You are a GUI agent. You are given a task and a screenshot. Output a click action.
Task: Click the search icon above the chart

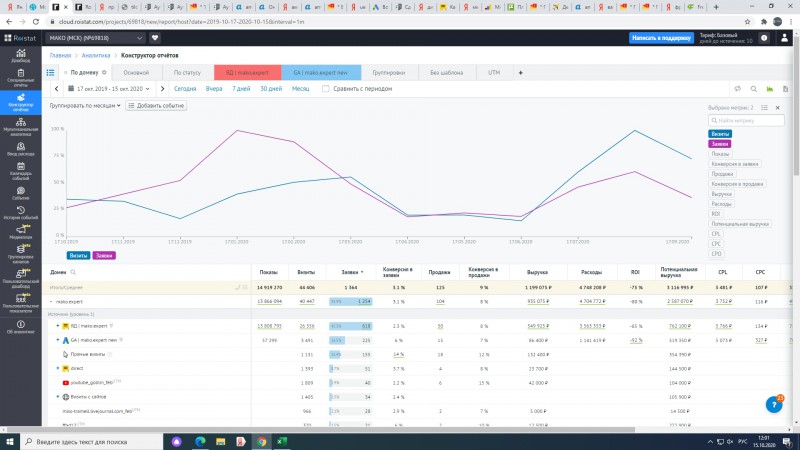click(754, 89)
